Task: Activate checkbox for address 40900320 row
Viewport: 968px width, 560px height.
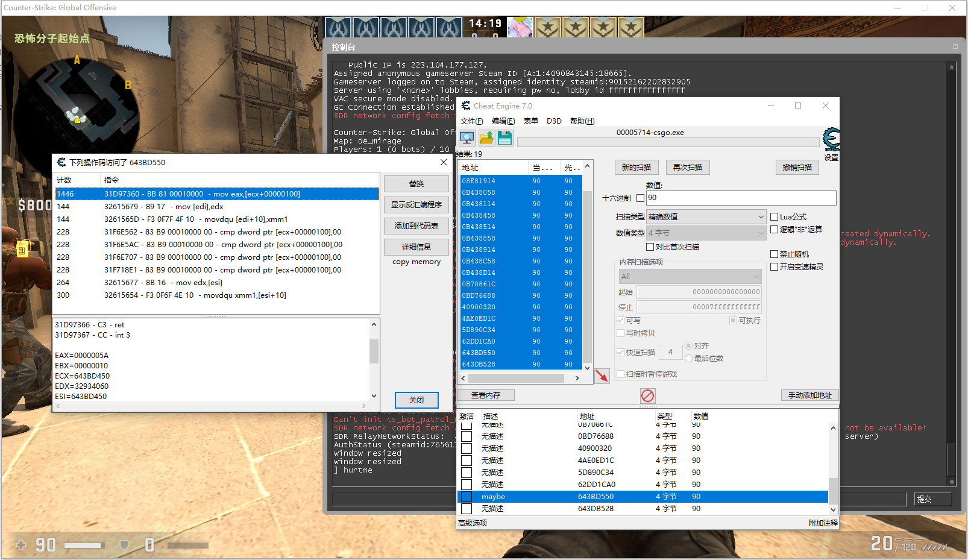Action: 467,448
